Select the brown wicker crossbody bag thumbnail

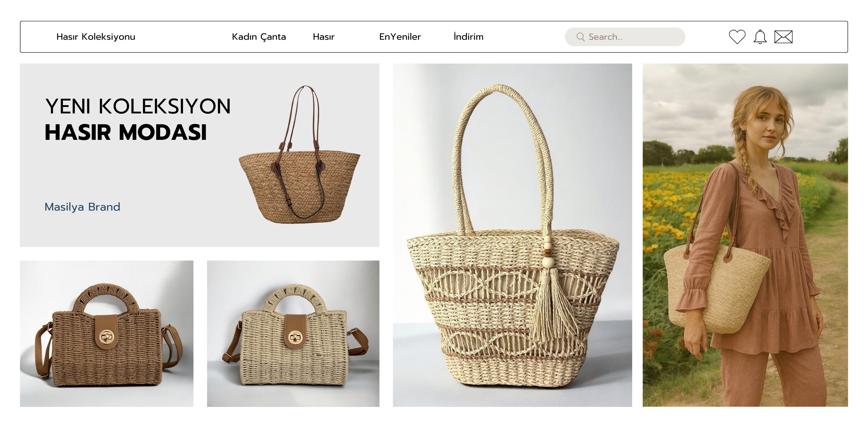[107, 334]
